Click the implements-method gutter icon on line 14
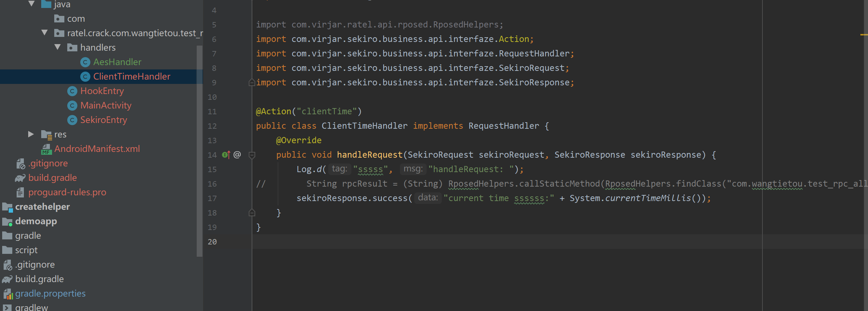Image resolution: width=868 pixels, height=311 pixels. click(226, 155)
